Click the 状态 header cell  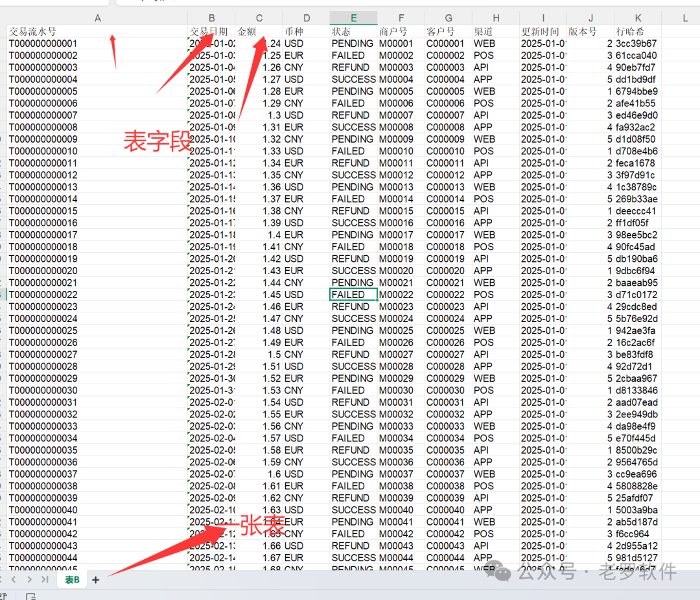click(x=354, y=31)
